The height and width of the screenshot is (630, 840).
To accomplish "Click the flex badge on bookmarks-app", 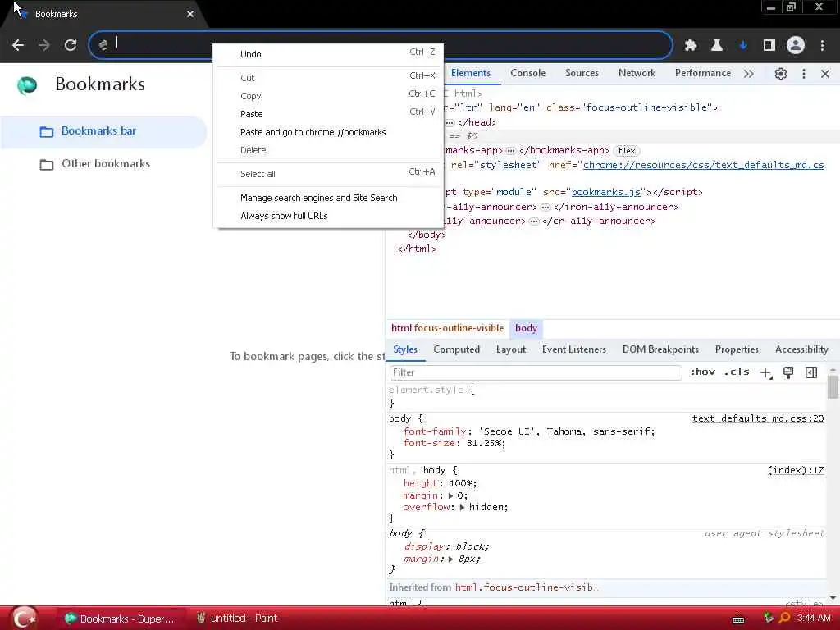I will click(x=626, y=151).
